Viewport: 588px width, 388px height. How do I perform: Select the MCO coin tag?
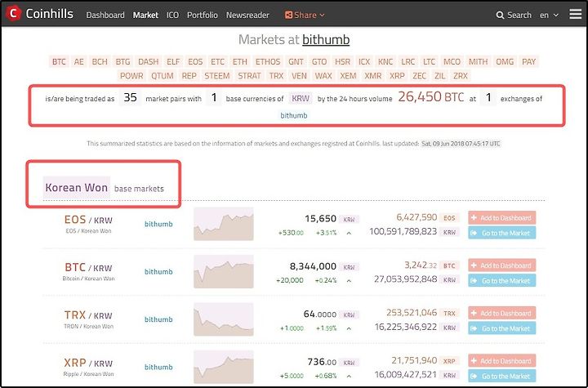452,61
